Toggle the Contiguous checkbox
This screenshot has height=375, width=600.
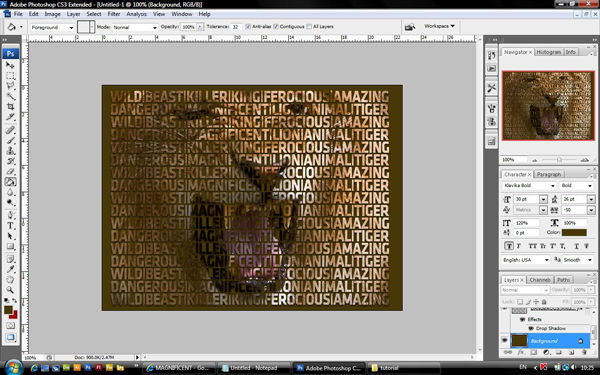click(x=276, y=26)
